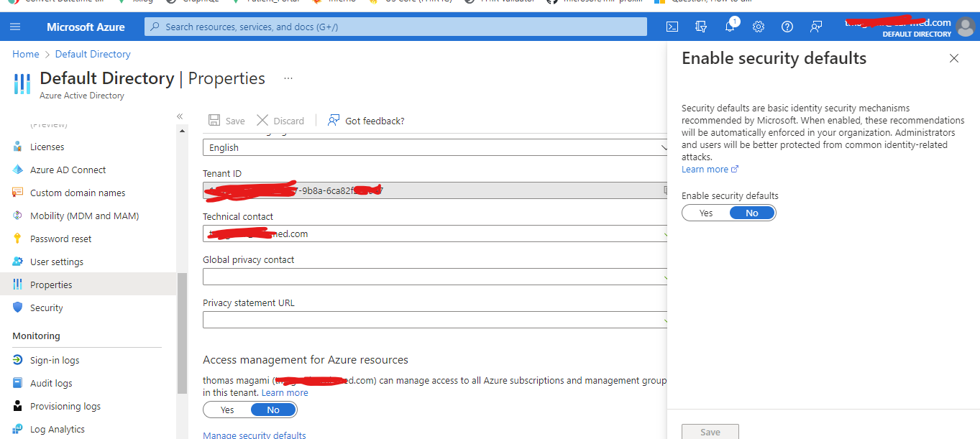The height and width of the screenshot is (439, 980).
Task: Open the Manage security defaults link
Action: click(255, 434)
